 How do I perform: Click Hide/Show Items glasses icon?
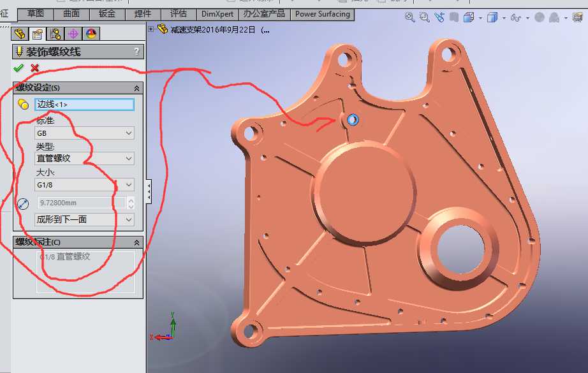[x=516, y=18]
